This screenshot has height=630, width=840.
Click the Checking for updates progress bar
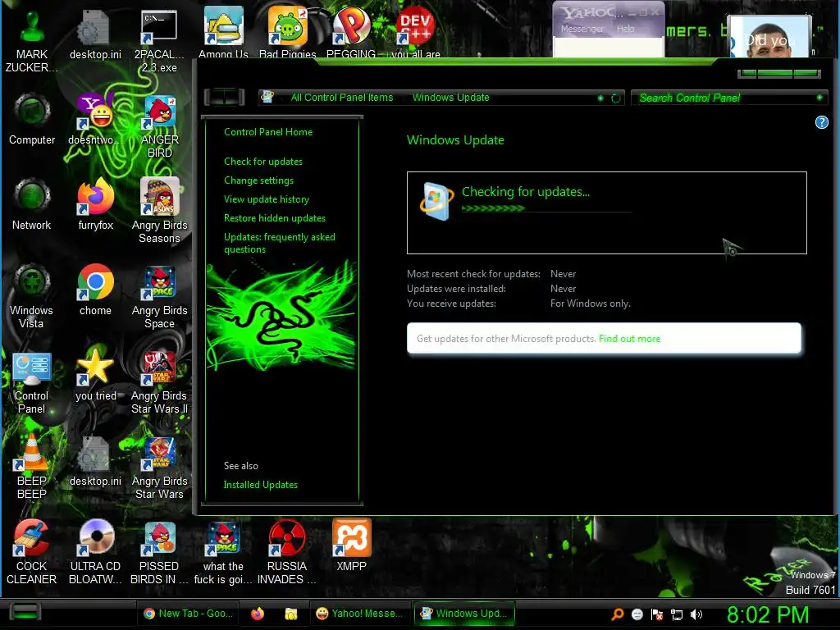pyautogui.click(x=546, y=208)
